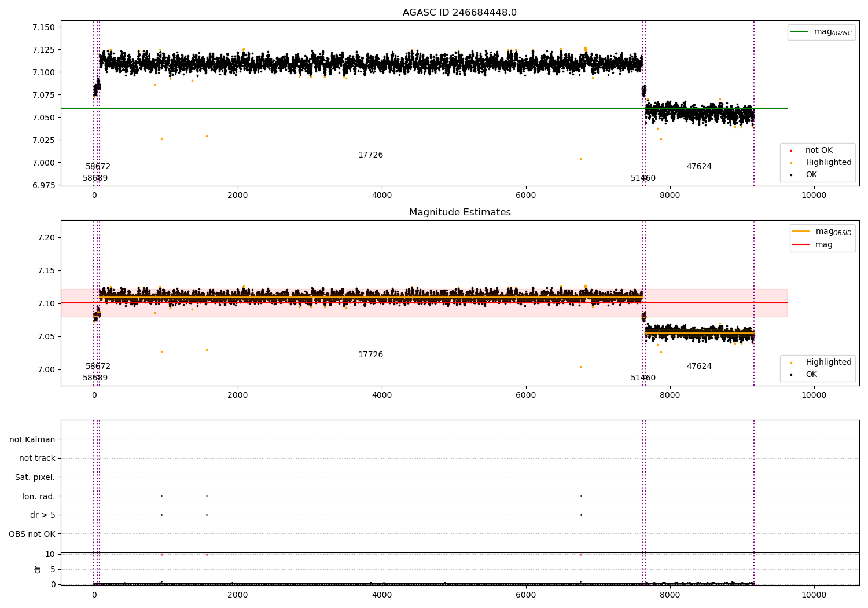Viewport: 868px width, 608px height.
Task: Click "Highlighted" in the top plot legend
Action: point(828,163)
